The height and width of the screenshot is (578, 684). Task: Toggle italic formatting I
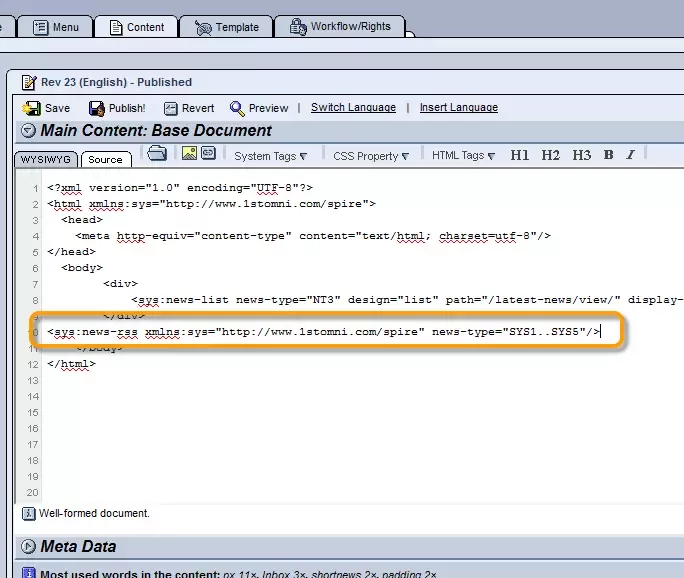pos(630,155)
